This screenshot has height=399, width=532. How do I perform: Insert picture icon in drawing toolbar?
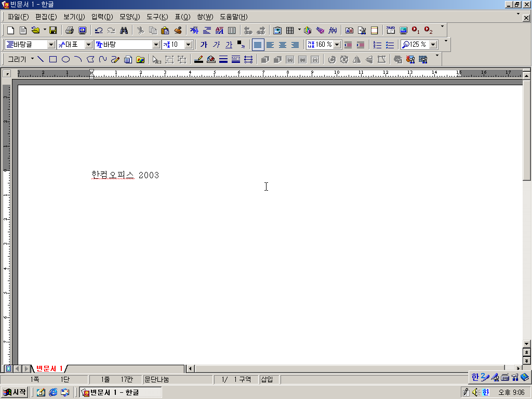coord(140,60)
